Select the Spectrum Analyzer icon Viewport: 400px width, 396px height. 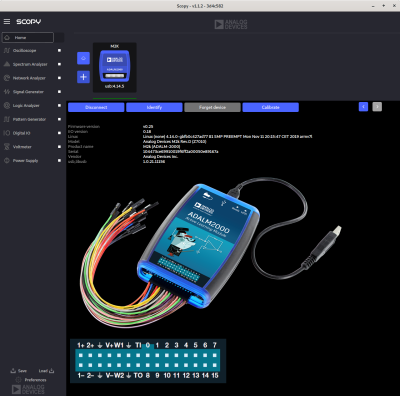pos(7,64)
